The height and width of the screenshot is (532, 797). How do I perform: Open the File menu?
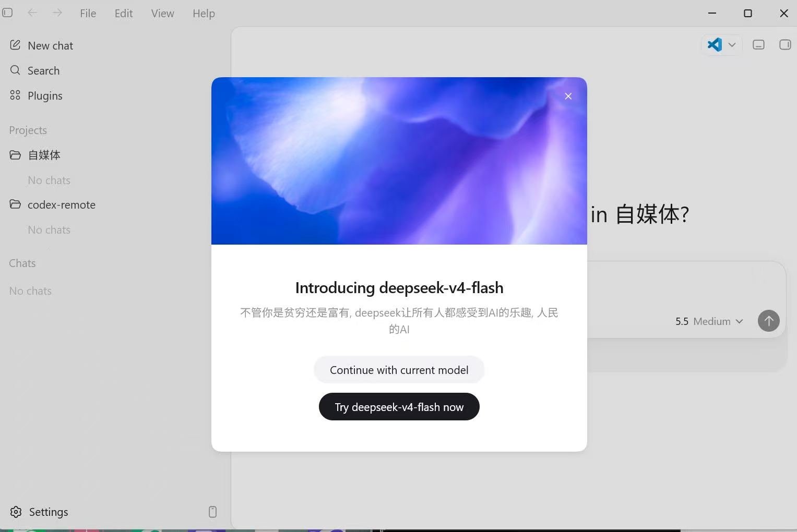click(88, 13)
